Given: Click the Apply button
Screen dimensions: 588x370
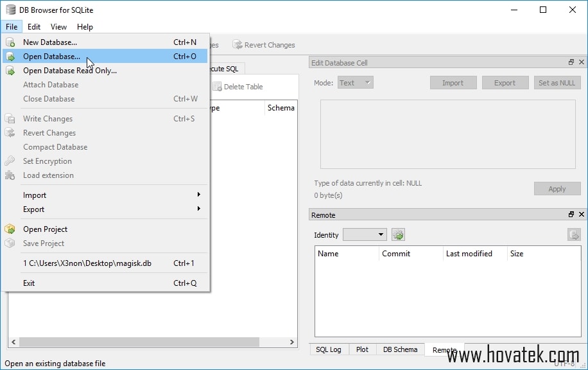Looking at the screenshot, I should click(557, 189).
